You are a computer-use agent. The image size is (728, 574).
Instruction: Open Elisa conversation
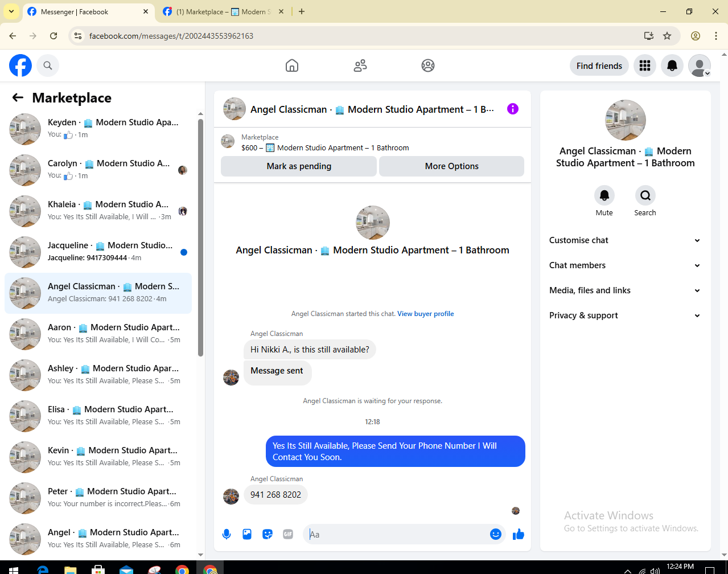98,416
